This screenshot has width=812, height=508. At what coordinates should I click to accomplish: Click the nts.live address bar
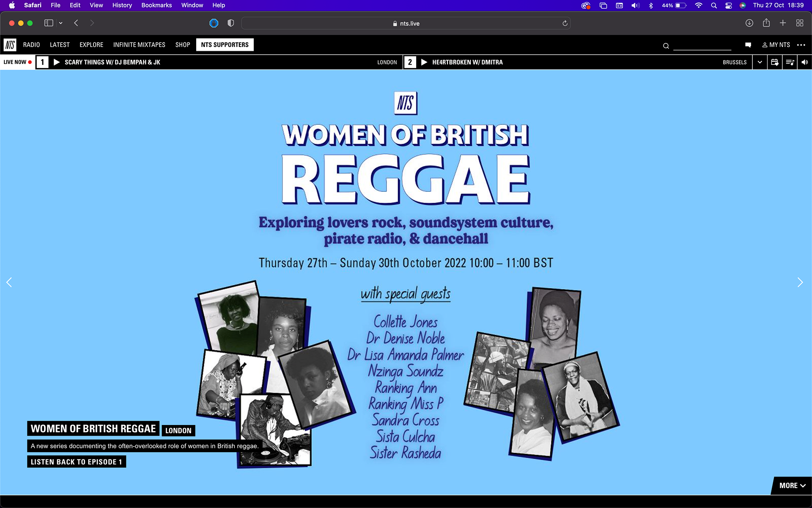pos(406,23)
